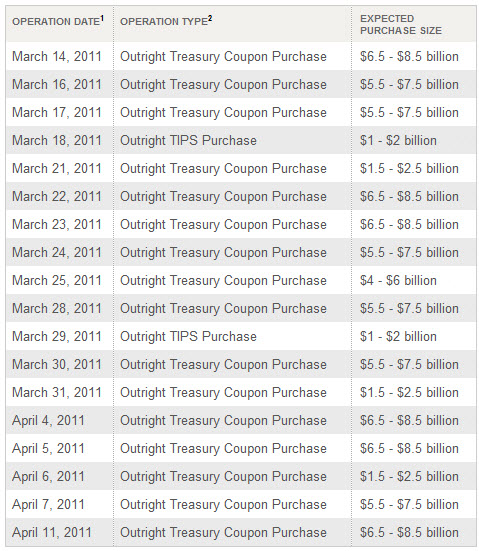The height and width of the screenshot is (551, 479).
Task: Click footnote 2 superscript on Operation Type
Action: pyautogui.click(x=210, y=18)
